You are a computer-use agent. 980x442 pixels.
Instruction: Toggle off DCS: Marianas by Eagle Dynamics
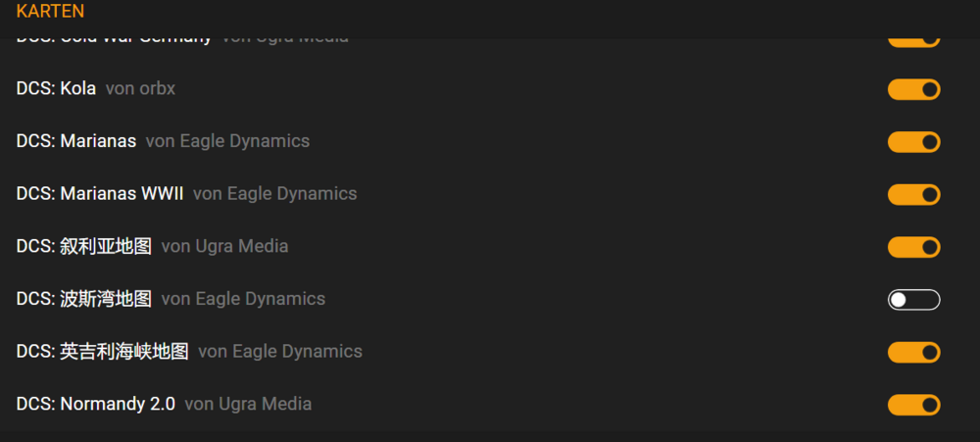(x=913, y=142)
